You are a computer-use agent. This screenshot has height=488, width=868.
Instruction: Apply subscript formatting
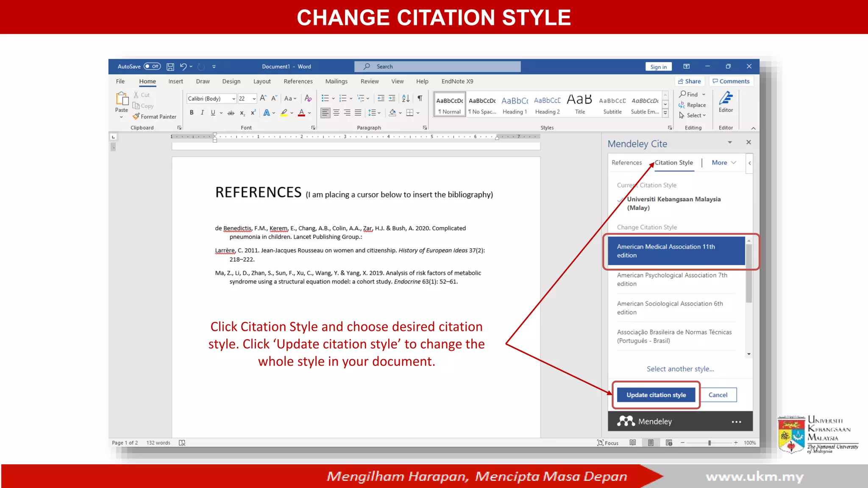(x=242, y=113)
